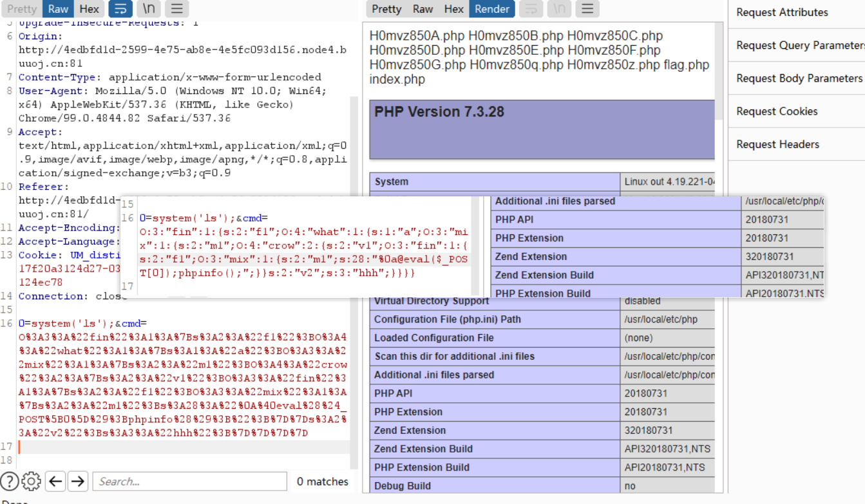Open the response viewer hamburger menu
The image size is (865, 504).
[x=587, y=9]
